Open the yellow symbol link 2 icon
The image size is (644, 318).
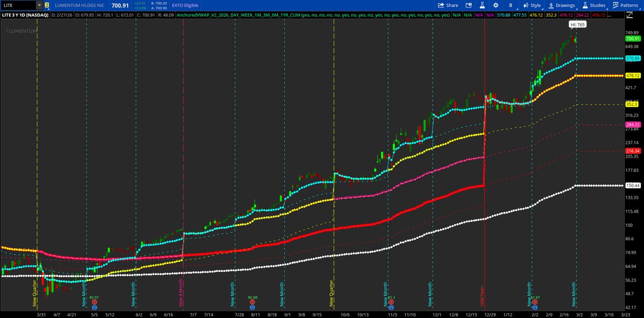47,5
